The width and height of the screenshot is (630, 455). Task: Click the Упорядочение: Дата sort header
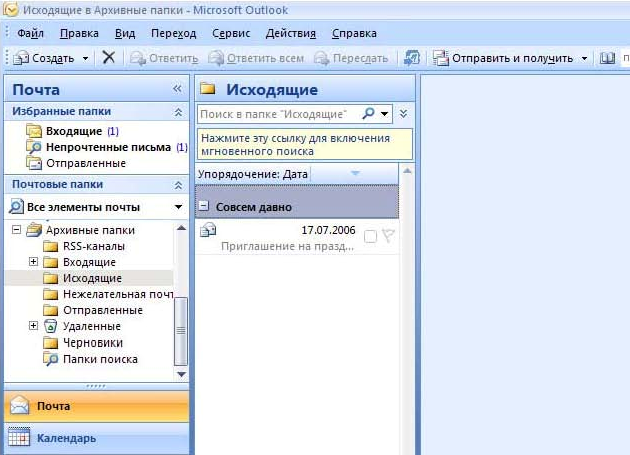pyautogui.click(x=253, y=174)
